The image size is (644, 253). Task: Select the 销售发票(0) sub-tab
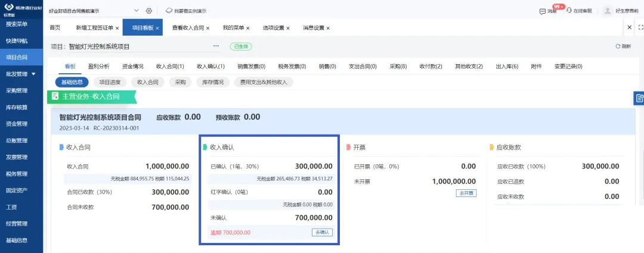[x=252, y=66]
